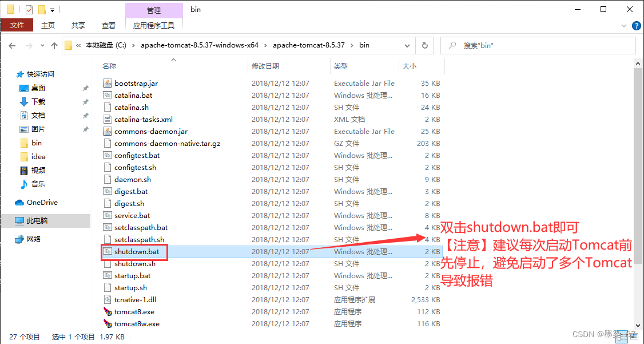Select the setclasspath.bat file icon

click(107, 227)
